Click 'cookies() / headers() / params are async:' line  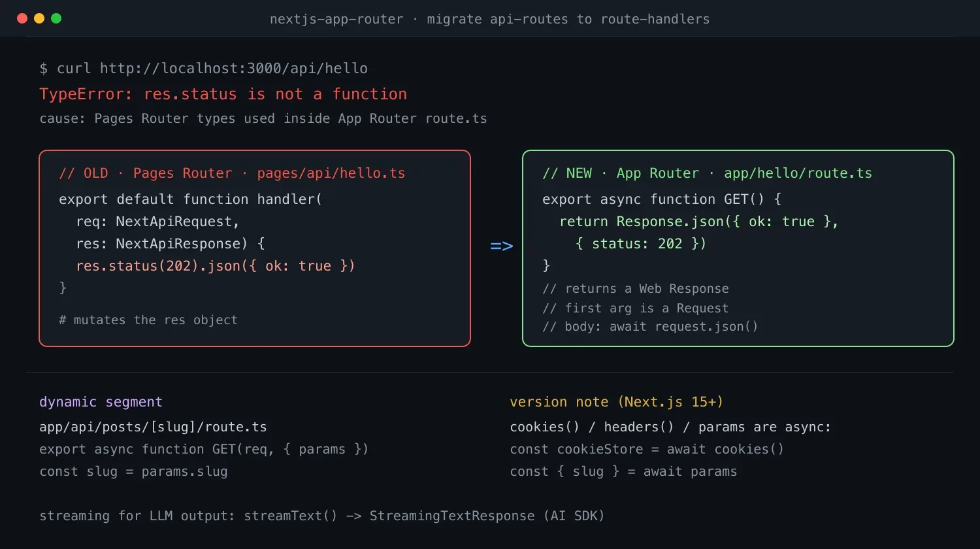(670, 427)
